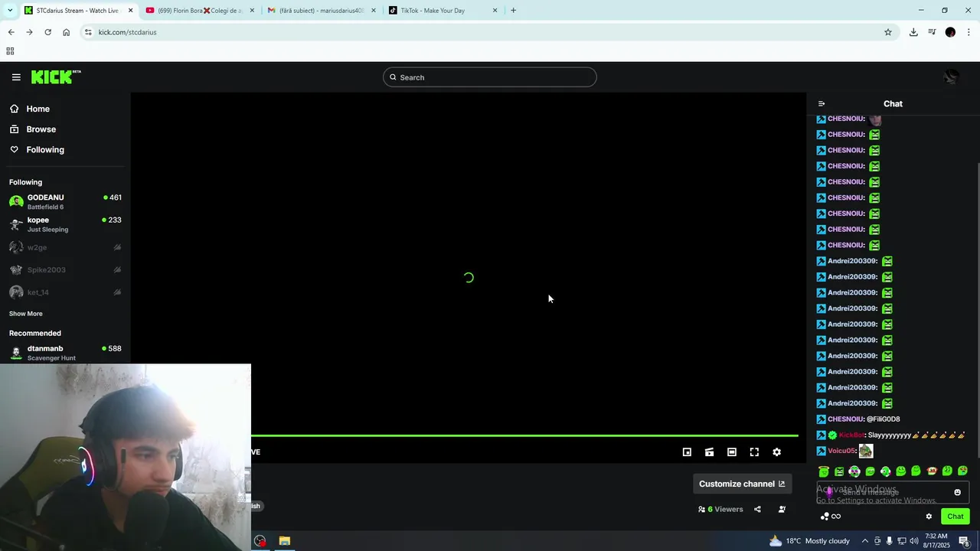Screen dimensions: 980x551
Task: Click the user icon right of share
Action: pyautogui.click(x=782, y=509)
